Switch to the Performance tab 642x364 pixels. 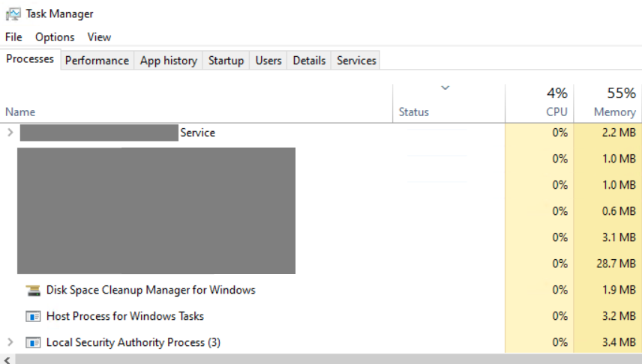point(97,61)
